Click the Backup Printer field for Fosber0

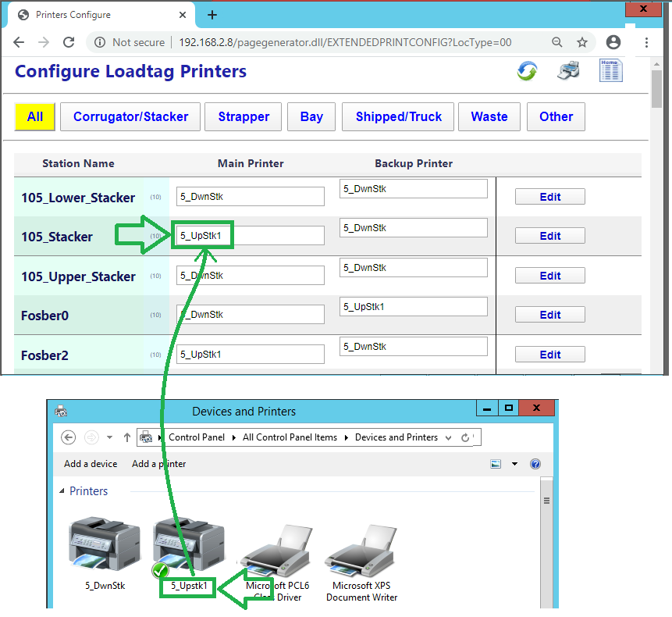[413, 307]
